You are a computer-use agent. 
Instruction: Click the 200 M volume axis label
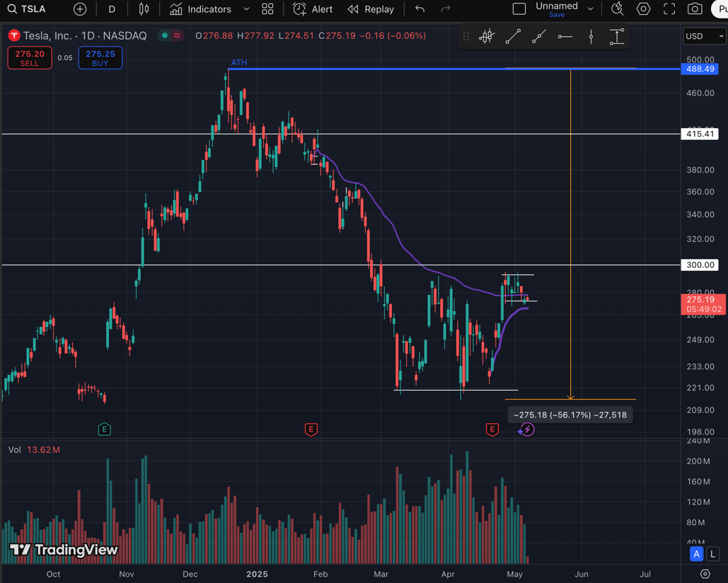(x=698, y=461)
